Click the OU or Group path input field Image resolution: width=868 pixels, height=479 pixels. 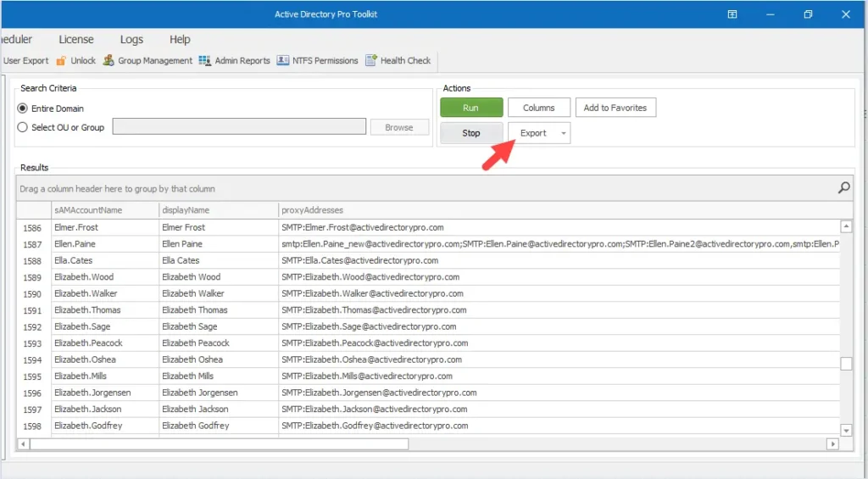pos(239,126)
